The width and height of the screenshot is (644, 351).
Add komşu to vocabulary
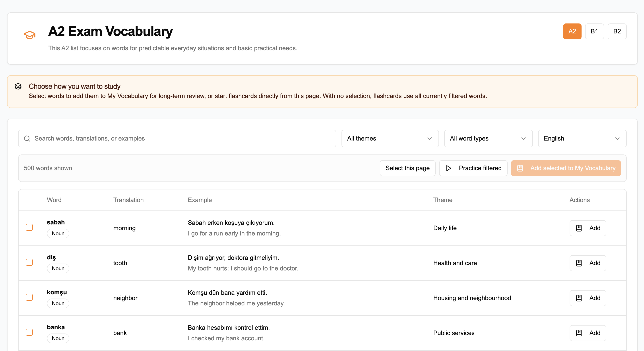coord(588,298)
